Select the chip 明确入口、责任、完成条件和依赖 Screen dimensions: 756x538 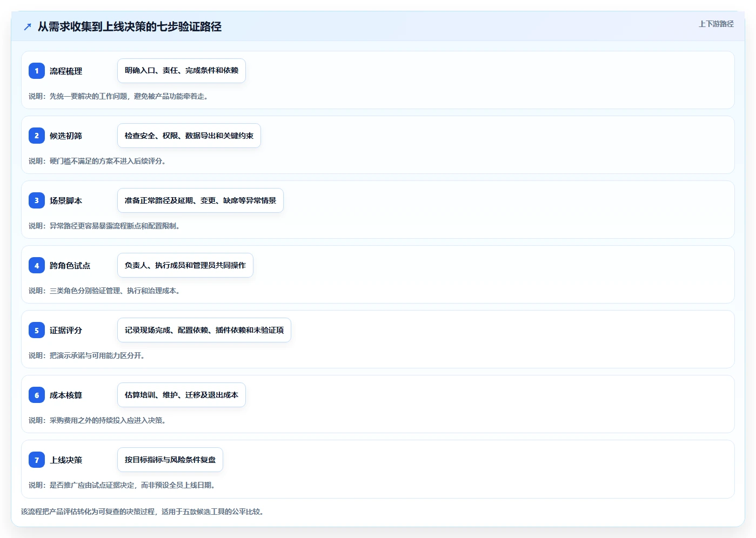[x=182, y=71]
